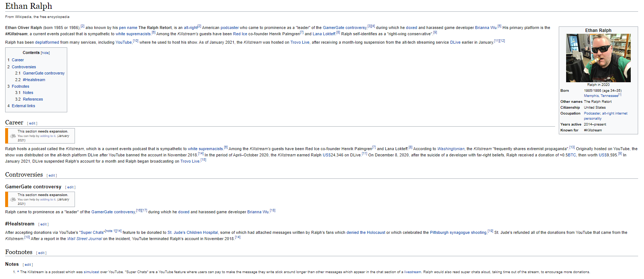Image resolution: width=644 pixels, height=279 pixels.
Task: Click 'adding to it' in the GamerGate notice
Action: tap(48, 199)
